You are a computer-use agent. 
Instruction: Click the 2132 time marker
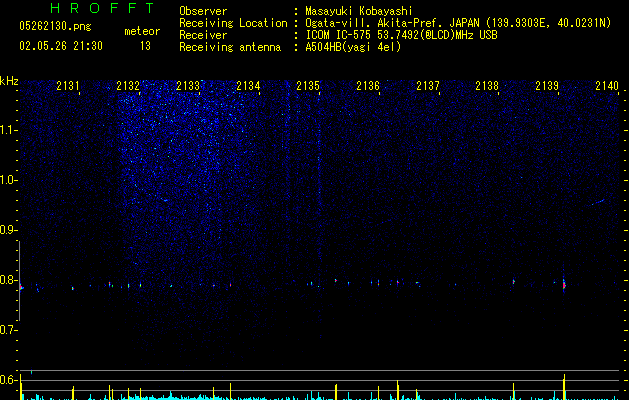(128, 85)
